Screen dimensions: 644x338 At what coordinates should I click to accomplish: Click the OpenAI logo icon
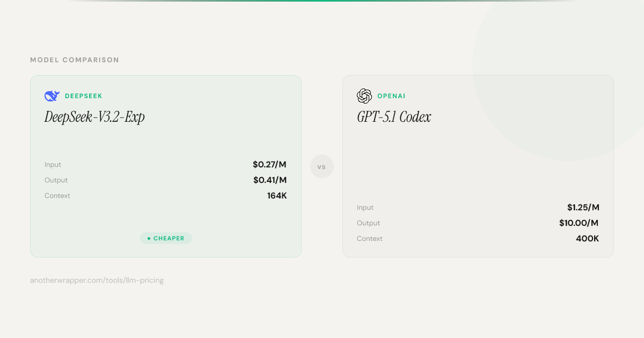click(x=364, y=95)
